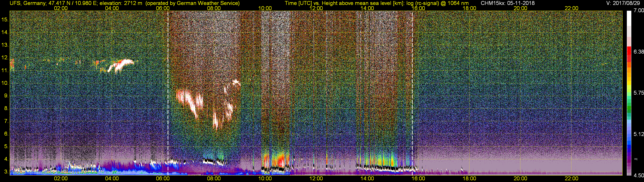Click the colorbar minimum value 4.50

pos(639,176)
